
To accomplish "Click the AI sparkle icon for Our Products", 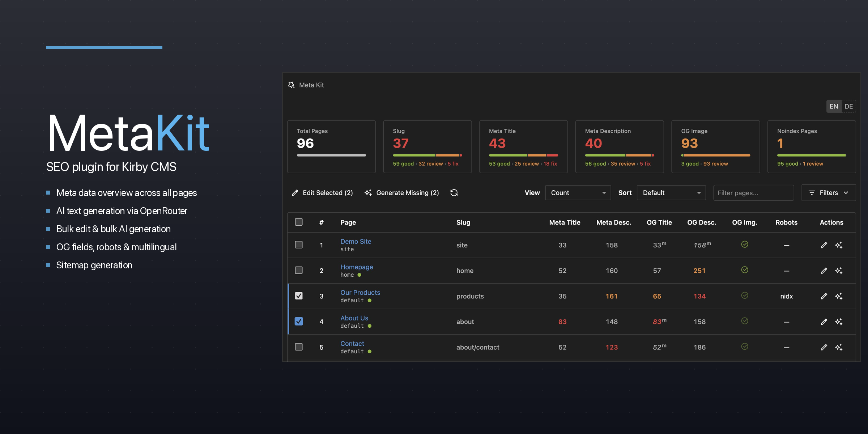I will tap(839, 296).
